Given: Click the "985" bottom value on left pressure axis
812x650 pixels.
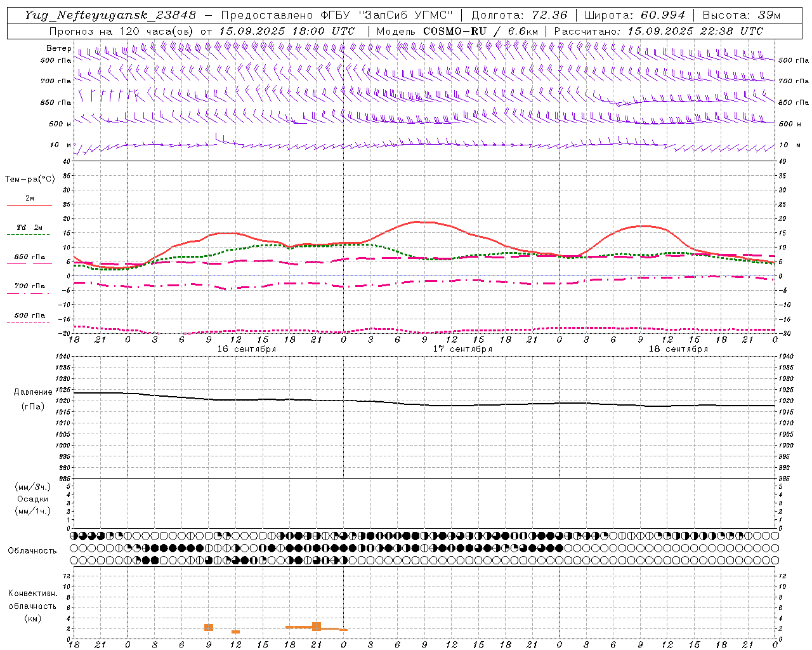Looking at the screenshot, I should (x=65, y=479).
